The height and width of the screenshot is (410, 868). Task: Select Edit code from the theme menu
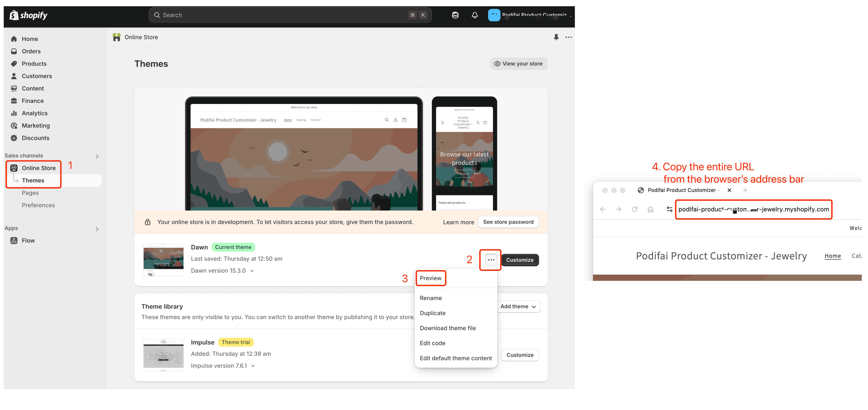click(433, 343)
